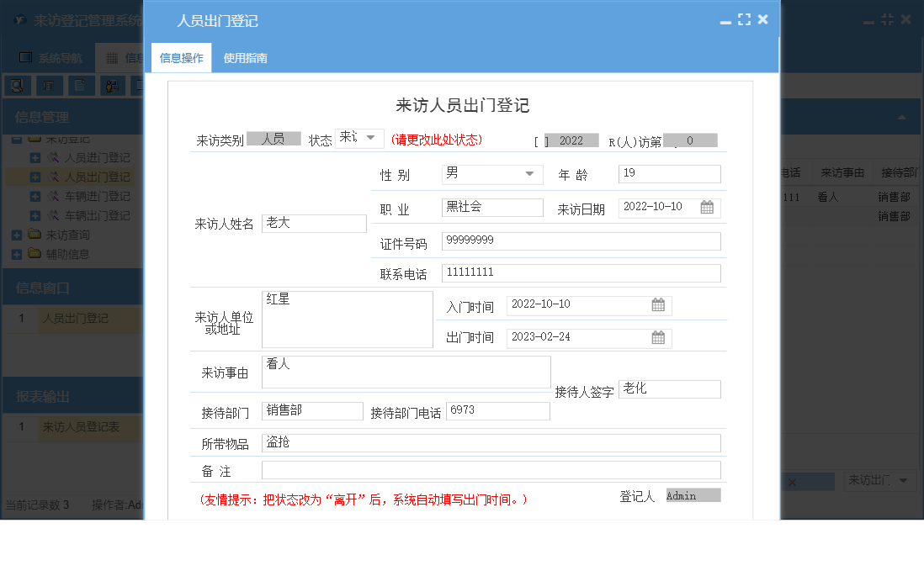Click the report list icon in the toolbar
Screen dimensions: 924x576
coord(48,85)
